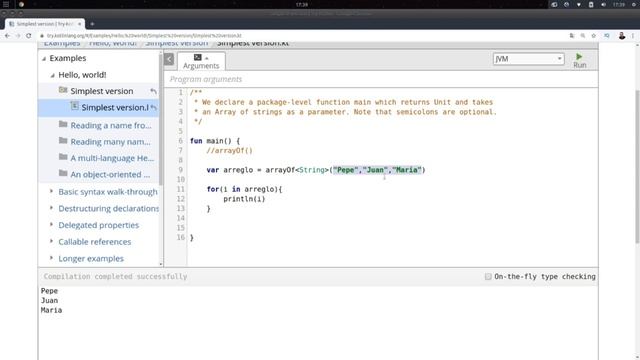Click output line 'Pepe'
Screen dimensions: 640x360
49,291
